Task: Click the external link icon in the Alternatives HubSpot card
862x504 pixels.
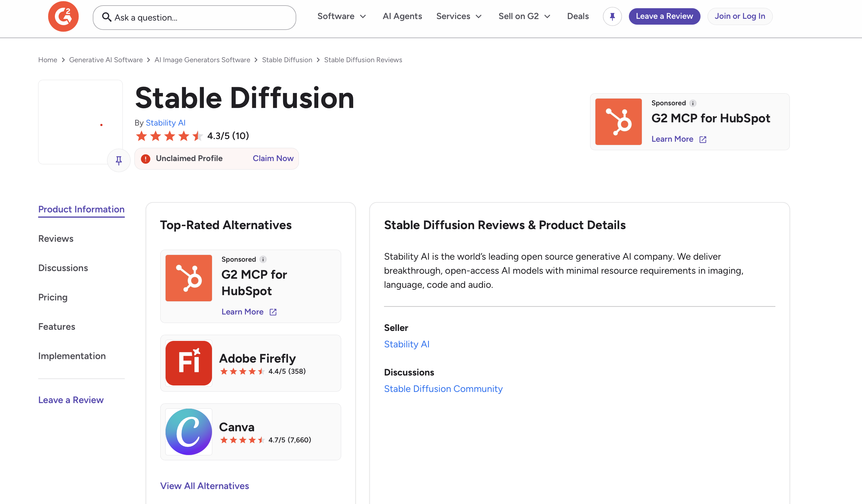Action: click(273, 312)
